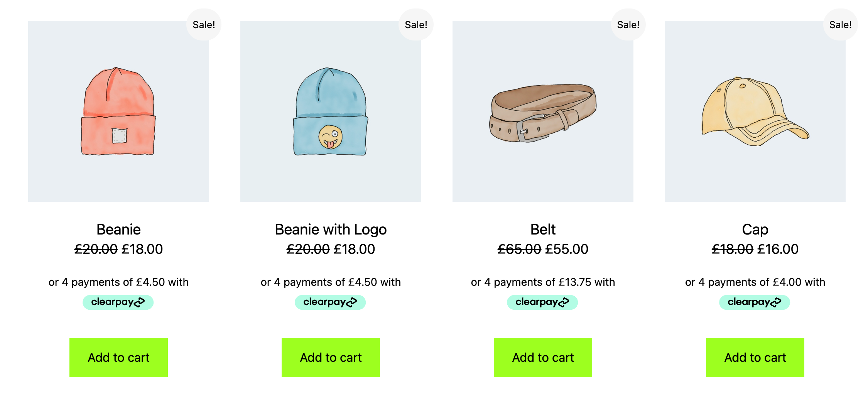
Task: Click the Belt product title
Action: (x=543, y=229)
